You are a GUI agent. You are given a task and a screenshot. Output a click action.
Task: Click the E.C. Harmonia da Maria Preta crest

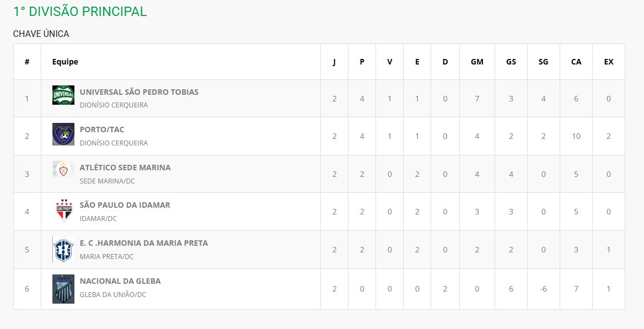click(x=63, y=249)
